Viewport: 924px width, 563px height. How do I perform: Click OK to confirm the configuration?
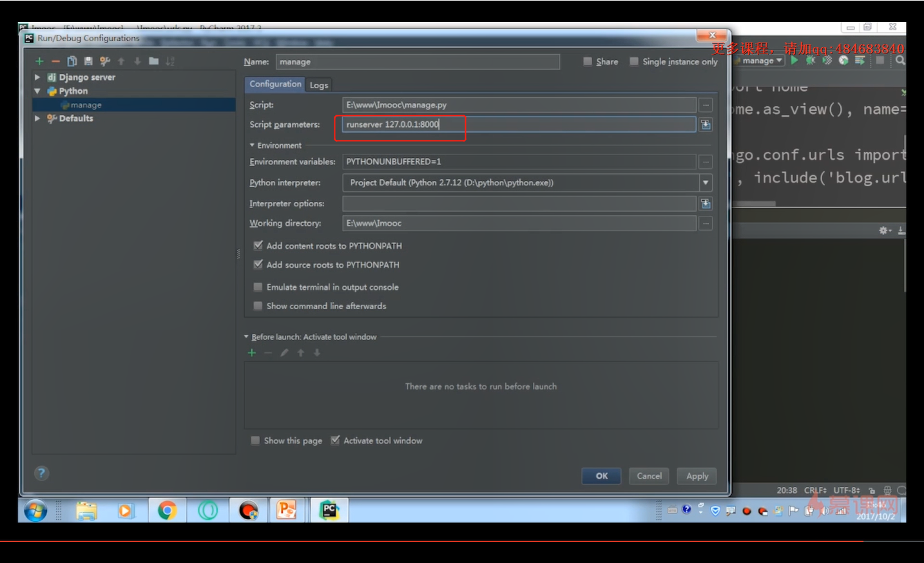click(x=601, y=476)
